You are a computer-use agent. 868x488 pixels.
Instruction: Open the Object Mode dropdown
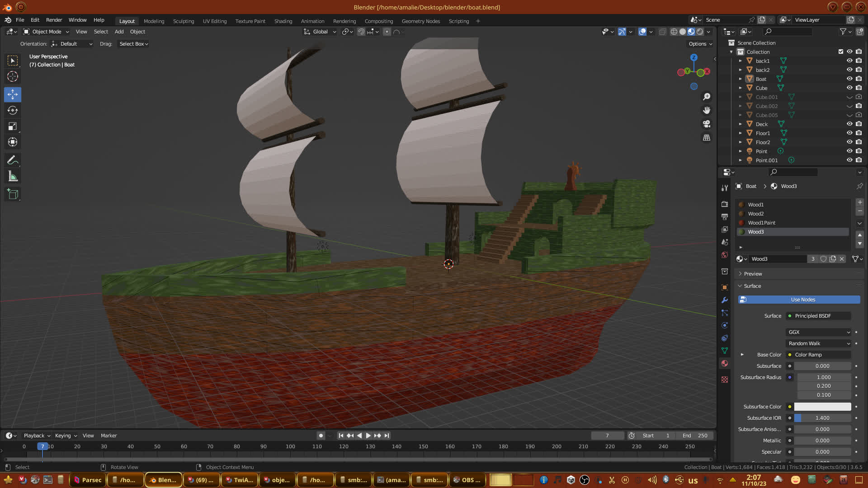coord(46,32)
